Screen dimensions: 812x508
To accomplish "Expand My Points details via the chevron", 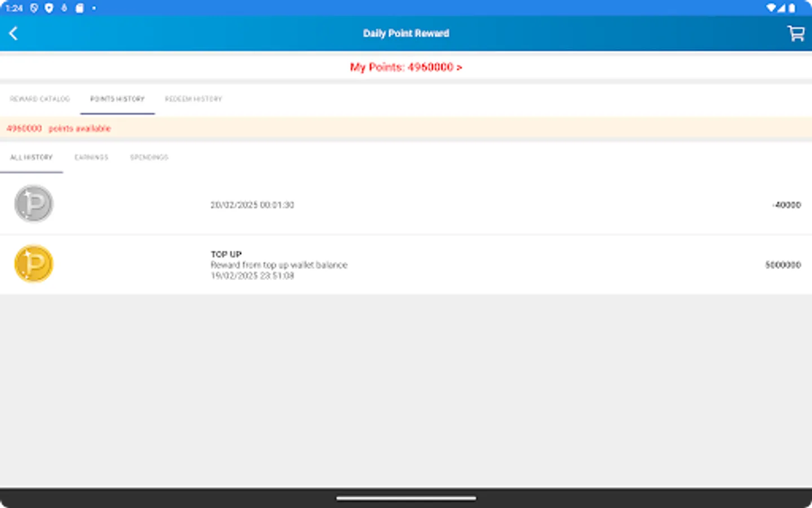I will [x=459, y=67].
